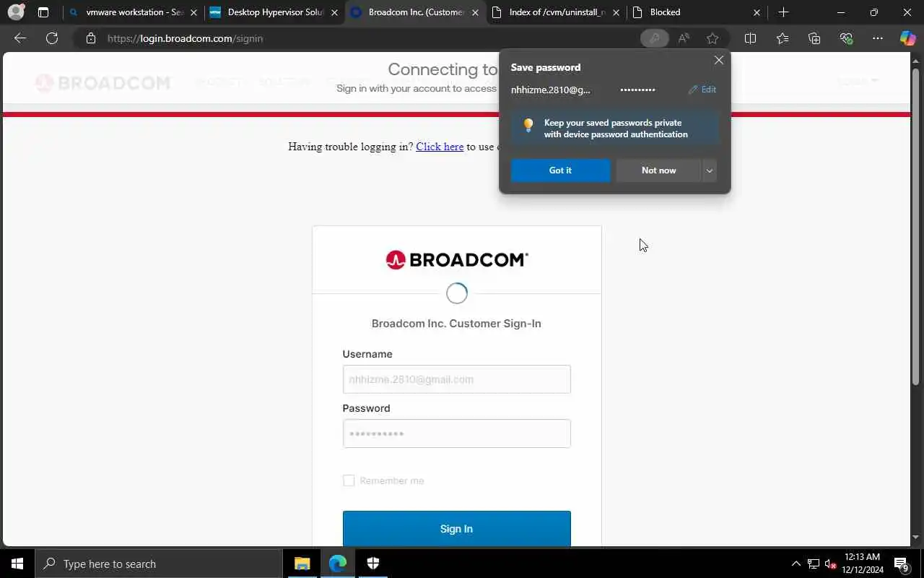The width and height of the screenshot is (924, 578).
Task: Click the scrollbar down arrow
Action: click(x=917, y=538)
